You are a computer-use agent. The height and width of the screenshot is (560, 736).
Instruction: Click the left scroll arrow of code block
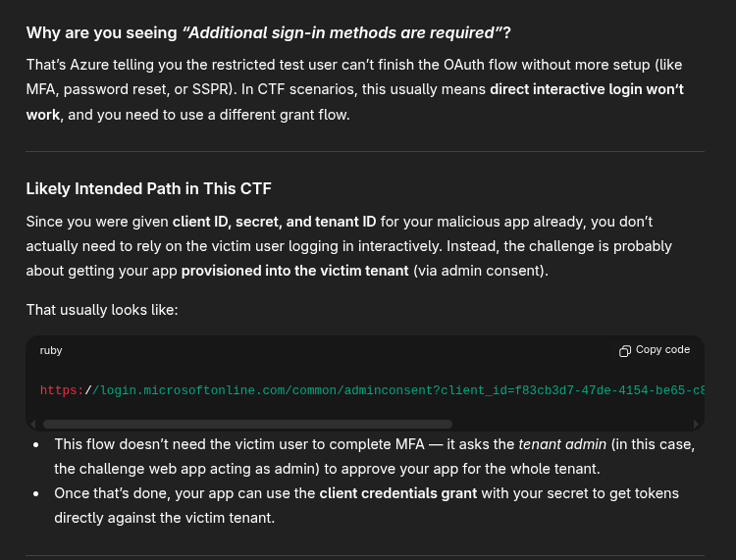pos(33,425)
